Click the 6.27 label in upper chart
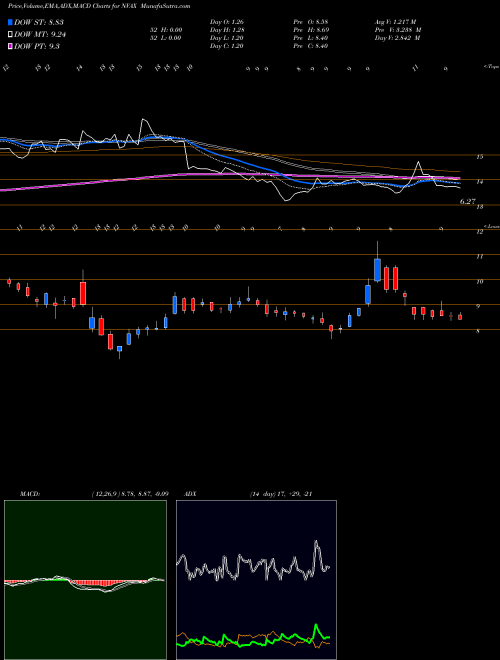Viewport: 500px width, 660px height. (x=468, y=202)
